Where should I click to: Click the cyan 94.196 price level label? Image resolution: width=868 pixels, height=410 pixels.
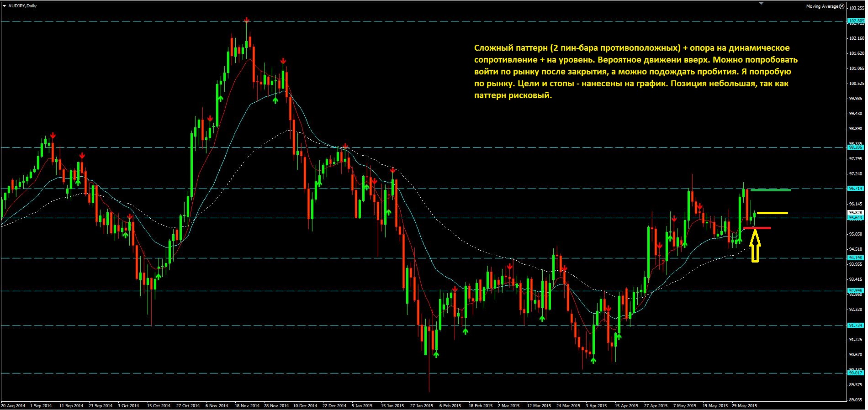(856, 258)
